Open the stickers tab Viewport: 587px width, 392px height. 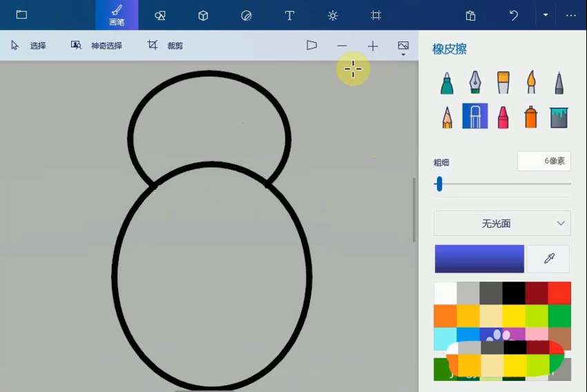coord(247,15)
